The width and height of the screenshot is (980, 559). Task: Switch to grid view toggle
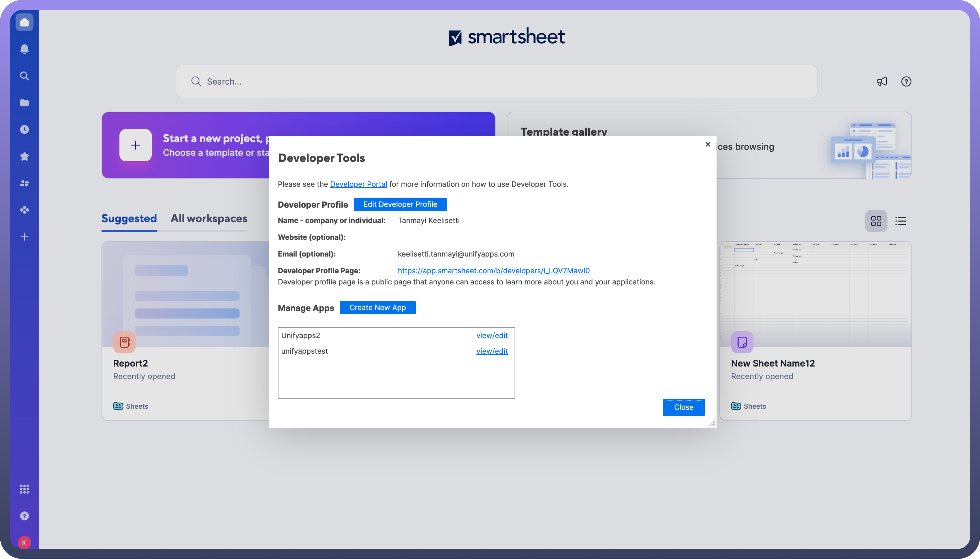(x=876, y=221)
